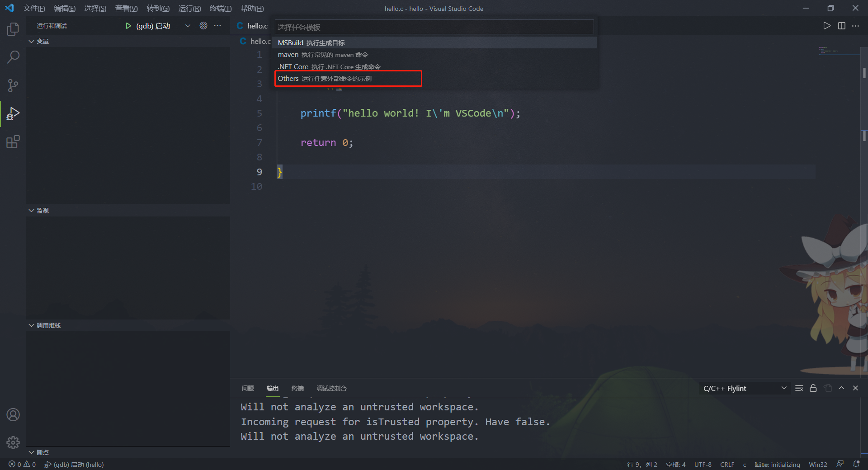Screen dimensions: 868x470
Task: Collapse the 变量 section in the debug sidebar
Action: pos(31,41)
